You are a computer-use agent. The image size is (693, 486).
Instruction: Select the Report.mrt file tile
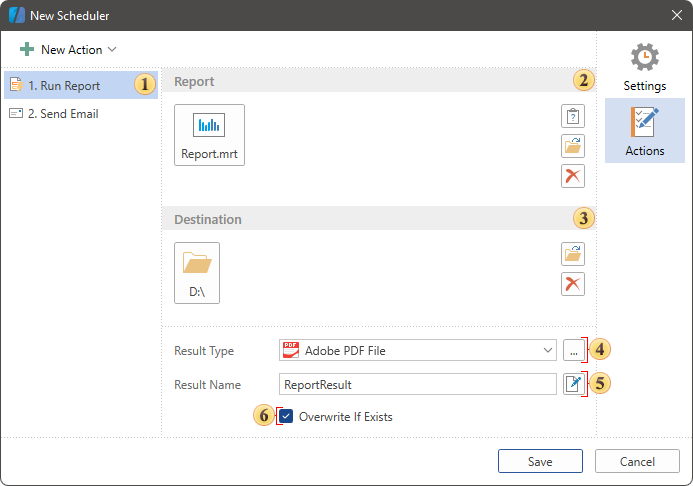[209, 135]
